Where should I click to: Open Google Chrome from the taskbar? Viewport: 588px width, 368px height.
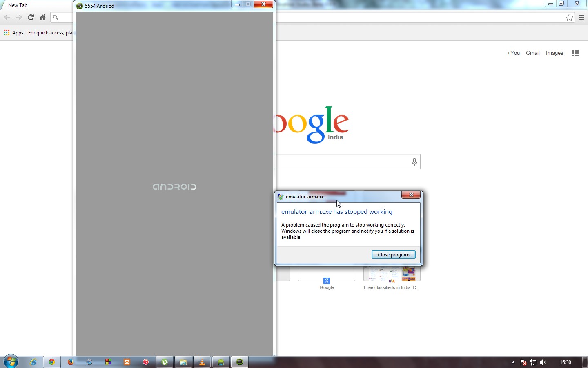pos(51,362)
